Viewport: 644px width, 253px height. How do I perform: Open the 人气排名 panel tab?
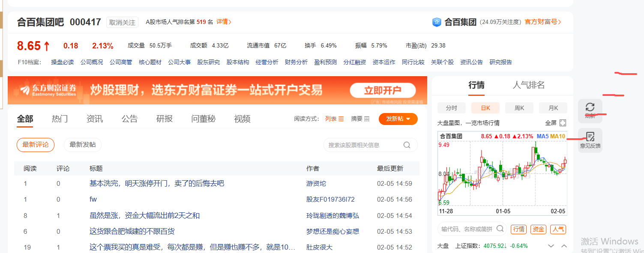(x=529, y=85)
